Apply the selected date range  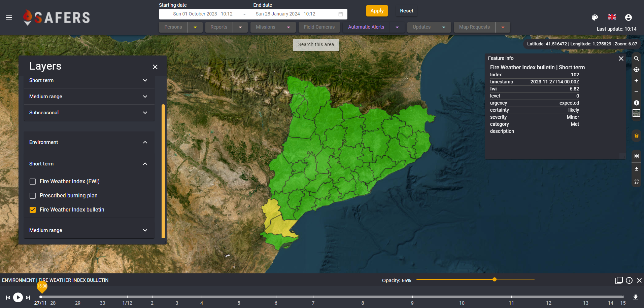[377, 11]
